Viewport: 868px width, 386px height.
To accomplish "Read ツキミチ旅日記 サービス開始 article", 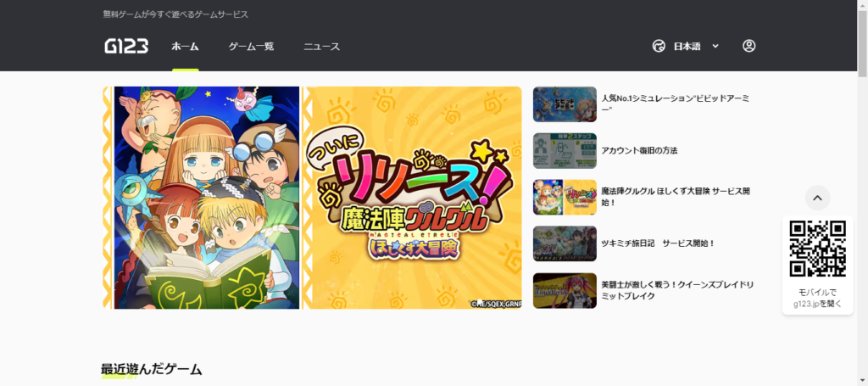I will [658, 243].
